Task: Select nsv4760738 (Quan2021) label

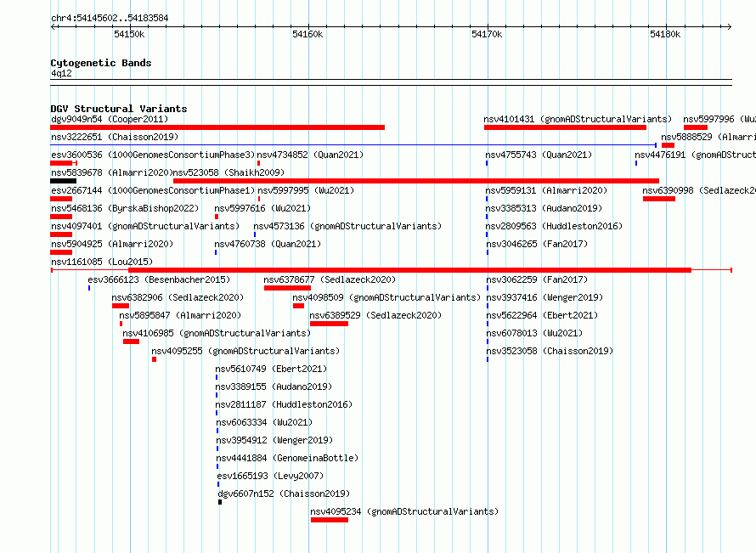Action: click(x=268, y=244)
